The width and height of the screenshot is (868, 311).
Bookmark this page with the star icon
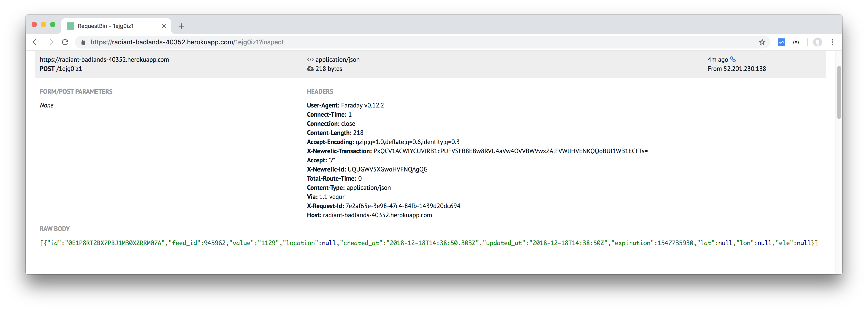pos(762,42)
